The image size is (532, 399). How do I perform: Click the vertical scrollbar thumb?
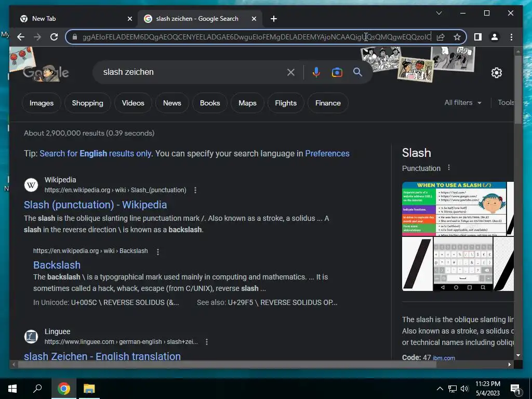[x=518, y=89]
